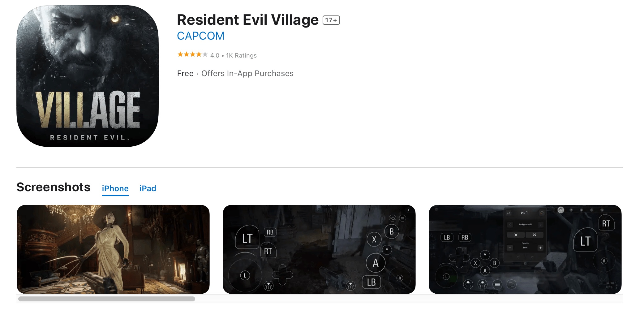Open the third screenshot with layout settings
644x315 pixels.
[525, 249]
